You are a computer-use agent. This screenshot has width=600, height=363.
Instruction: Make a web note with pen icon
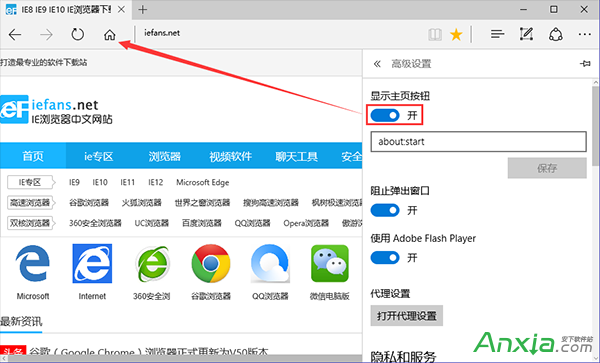pos(526,34)
